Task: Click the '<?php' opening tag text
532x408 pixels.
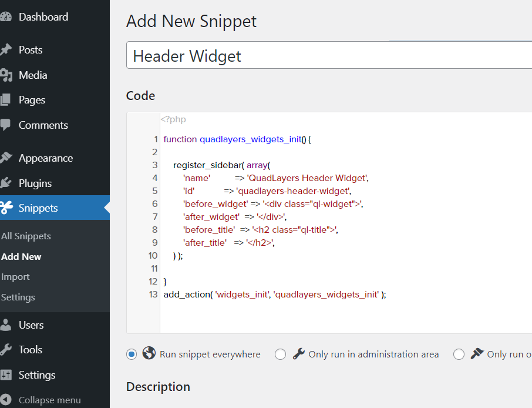Action: pyautogui.click(x=173, y=119)
